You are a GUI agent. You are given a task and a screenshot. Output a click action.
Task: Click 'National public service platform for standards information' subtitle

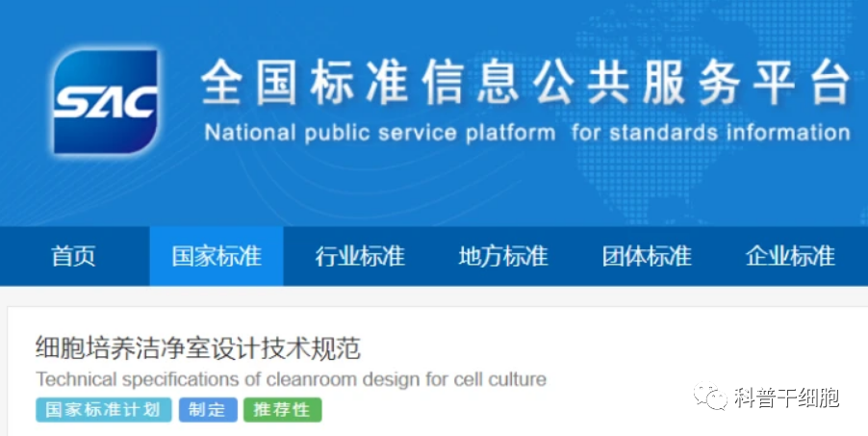[527, 133]
